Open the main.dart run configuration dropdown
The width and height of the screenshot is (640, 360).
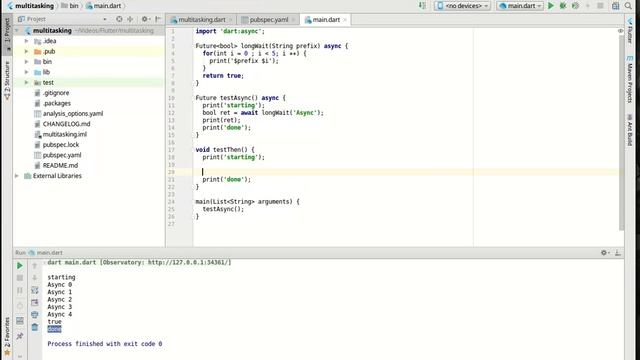(x=520, y=6)
